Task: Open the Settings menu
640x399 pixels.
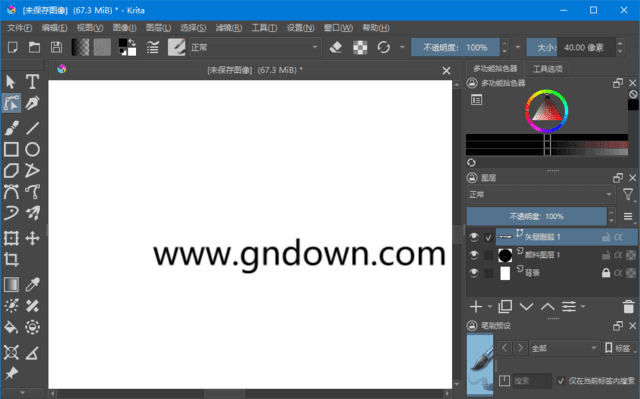Action: 300,28
